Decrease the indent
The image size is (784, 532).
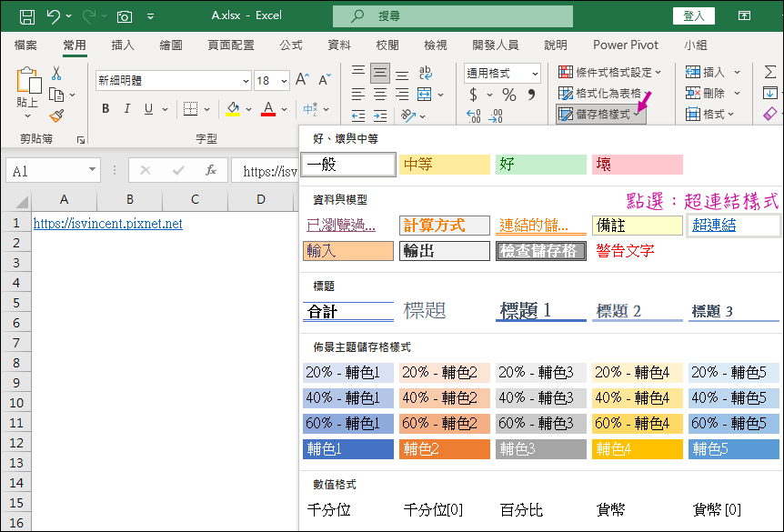(358, 116)
